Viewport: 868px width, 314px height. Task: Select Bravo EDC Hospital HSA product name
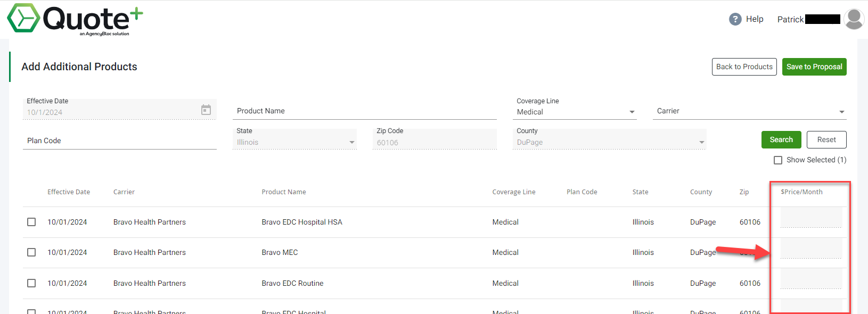pyautogui.click(x=302, y=222)
